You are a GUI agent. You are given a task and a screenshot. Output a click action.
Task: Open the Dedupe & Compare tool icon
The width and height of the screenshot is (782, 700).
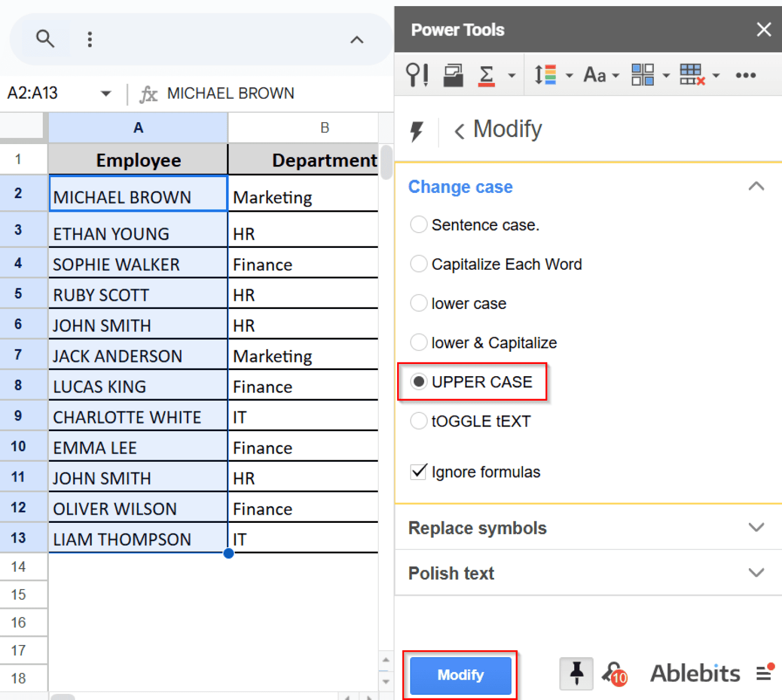pyautogui.click(x=453, y=75)
